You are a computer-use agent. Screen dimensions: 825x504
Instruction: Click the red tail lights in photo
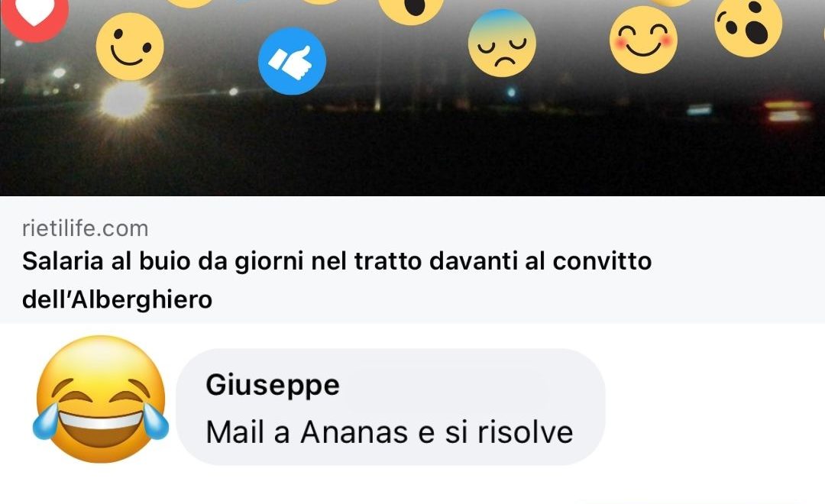pyautogui.click(x=788, y=111)
